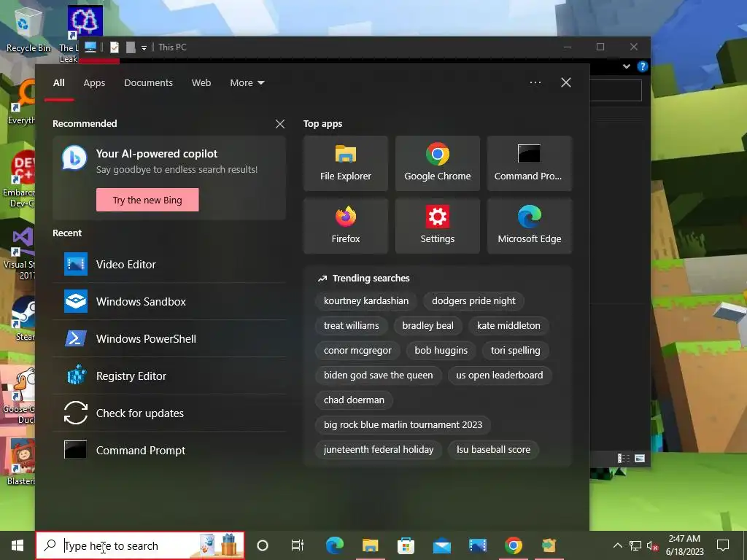Launch Microsoft Edge from Top apps
Screen dimensions: 747x560
[x=530, y=226]
